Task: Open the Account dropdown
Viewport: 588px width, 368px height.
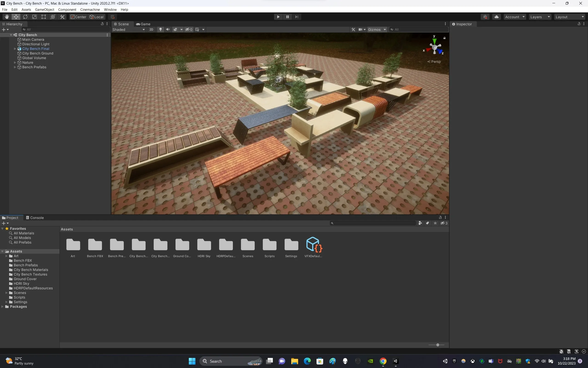Action: (x=515, y=17)
